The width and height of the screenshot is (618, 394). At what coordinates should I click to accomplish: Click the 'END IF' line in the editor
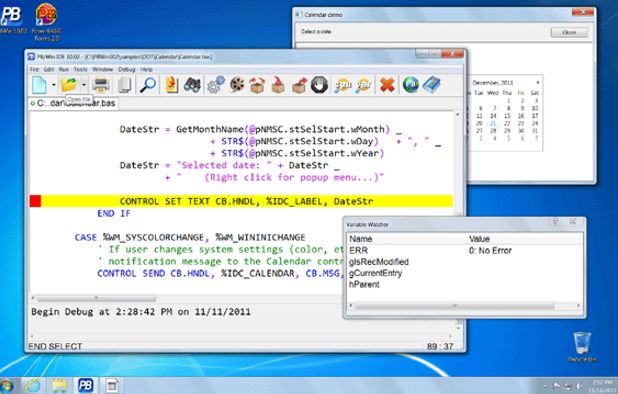[x=114, y=214]
